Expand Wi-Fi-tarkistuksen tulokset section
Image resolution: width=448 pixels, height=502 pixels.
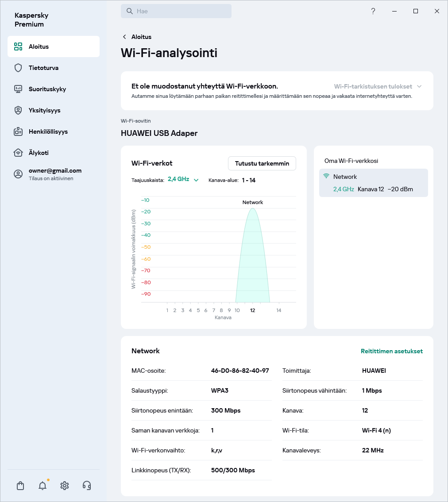377,86
